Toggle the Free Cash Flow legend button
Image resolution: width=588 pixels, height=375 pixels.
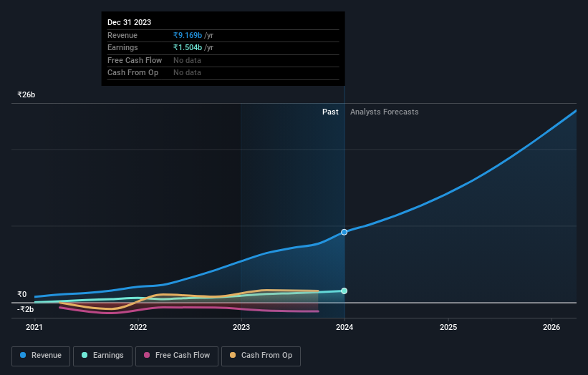pos(177,356)
